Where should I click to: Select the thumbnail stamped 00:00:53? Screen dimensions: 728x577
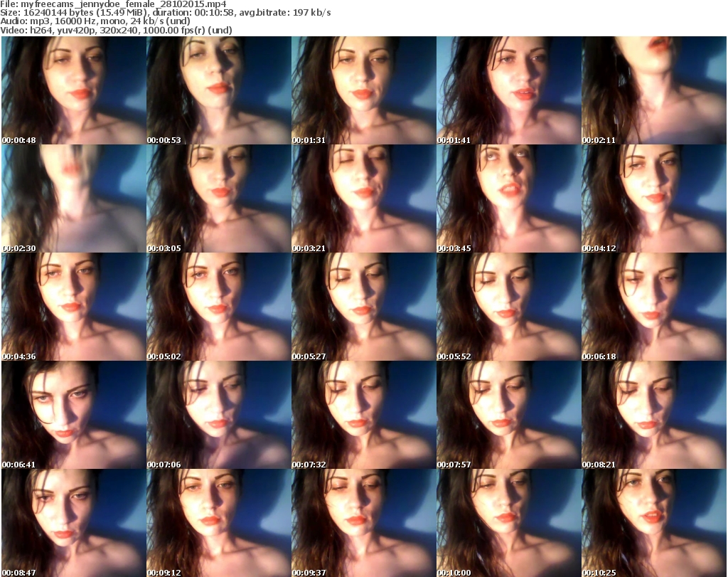coord(219,90)
